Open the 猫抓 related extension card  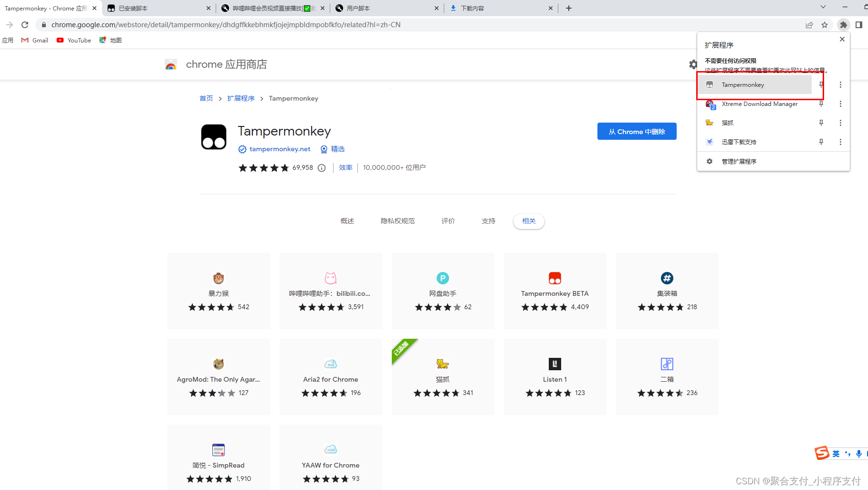pyautogui.click(x=443, y=376)
